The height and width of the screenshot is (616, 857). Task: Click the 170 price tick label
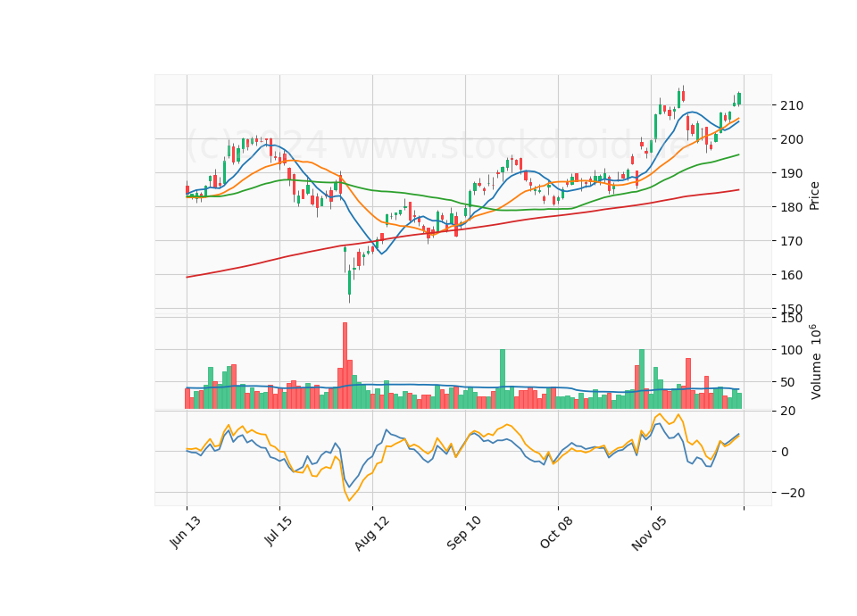[x=792, y=241]
